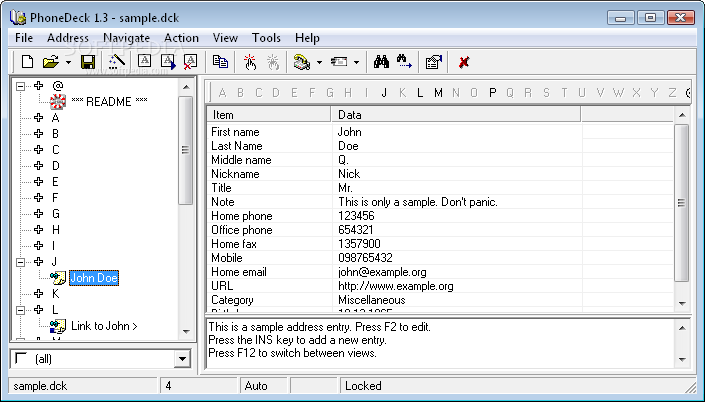
Task: Collapse the J node in the tree
Action: [x=20, y=262]
